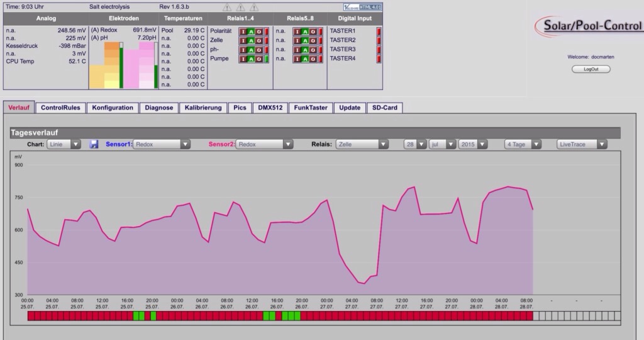Open the Relais dropdown showing Zelle
The width and height of the screenshot is (644, 340).
click(362, 144)
